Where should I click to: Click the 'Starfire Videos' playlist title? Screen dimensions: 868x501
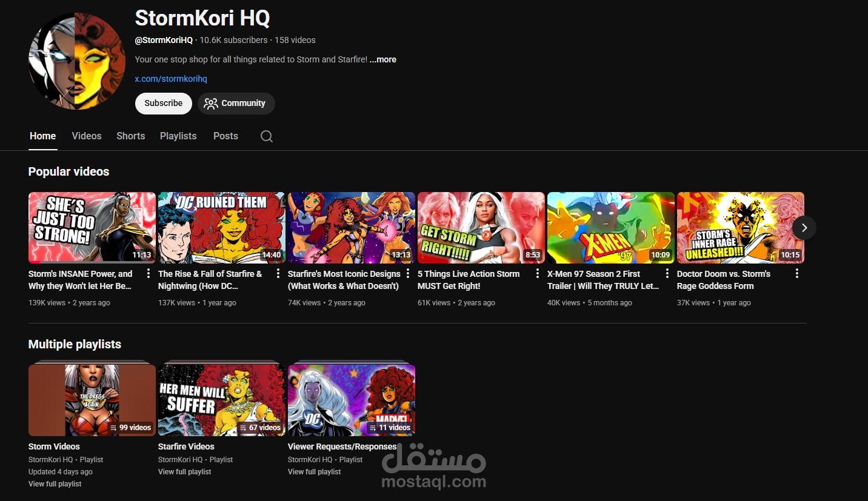pos(186,446)
